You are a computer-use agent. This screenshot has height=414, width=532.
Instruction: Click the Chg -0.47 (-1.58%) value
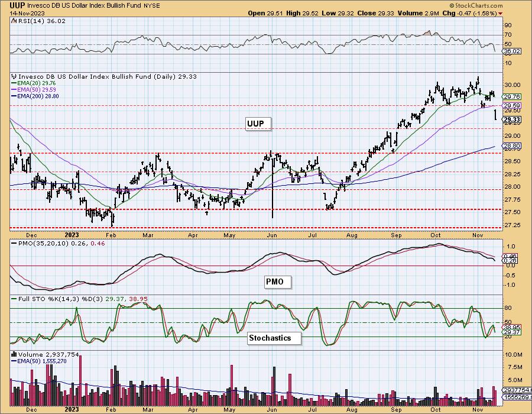(x=471, y=13)
